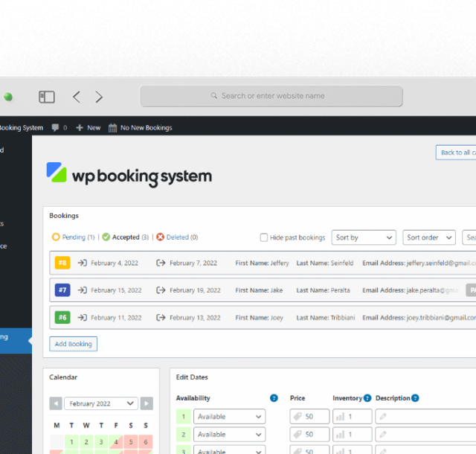Go to previous month in calendar
The width and height of the screenshot is (476, 454).
56,403
